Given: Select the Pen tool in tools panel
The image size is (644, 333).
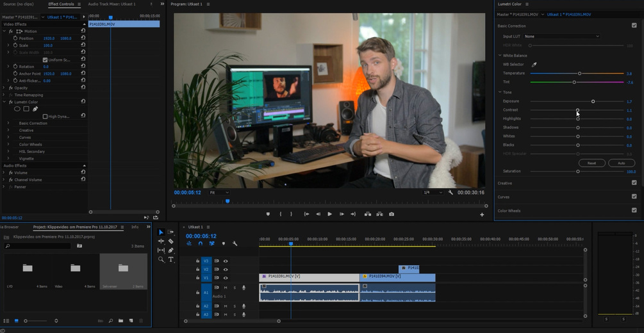Looking at the screenshot, I should pyautogui.click(x=171, y=250).
